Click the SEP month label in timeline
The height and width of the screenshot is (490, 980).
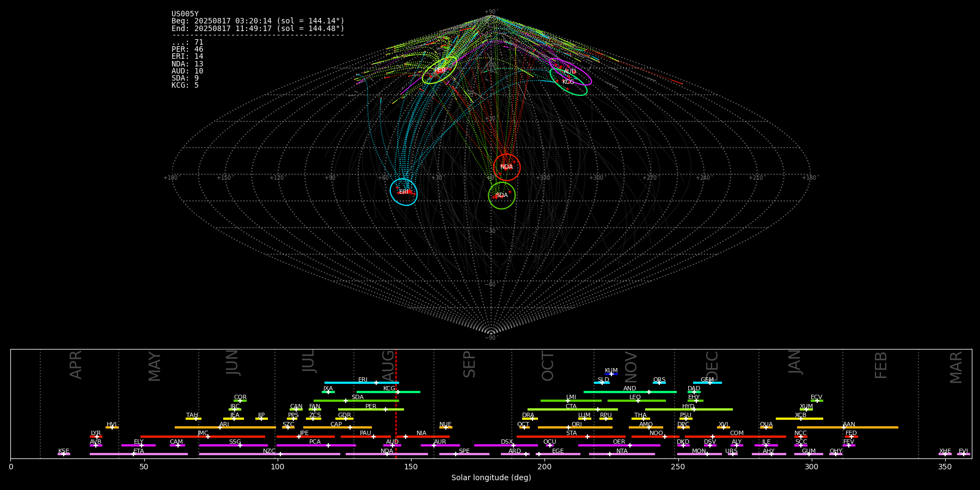(x=469, y=364)
